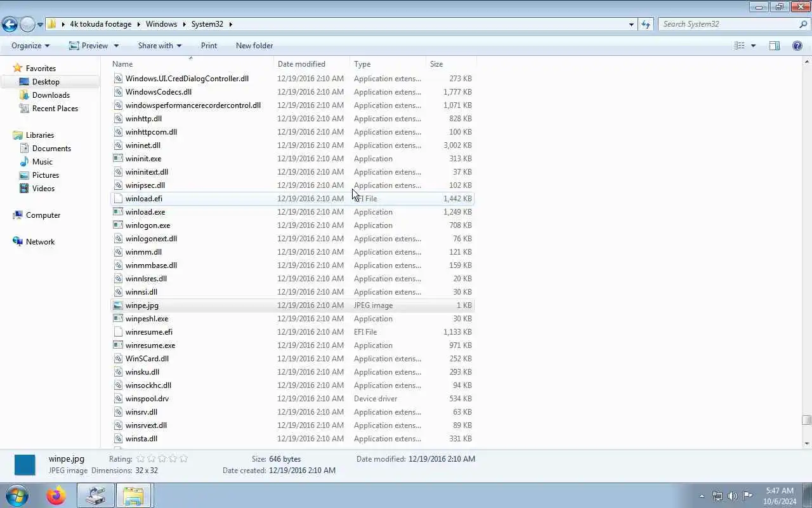Click the Forward navigation arrow button
812x508 pixels.
click(x=27, y=24)
